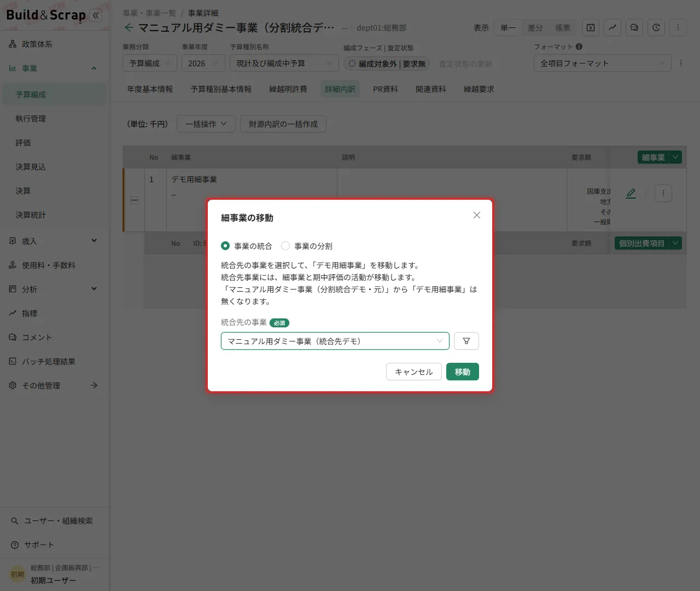The height and width of the screenshot is (591, 700).
Task: Open 指標 in the sidebar
Action: click(x=54, y=313)
